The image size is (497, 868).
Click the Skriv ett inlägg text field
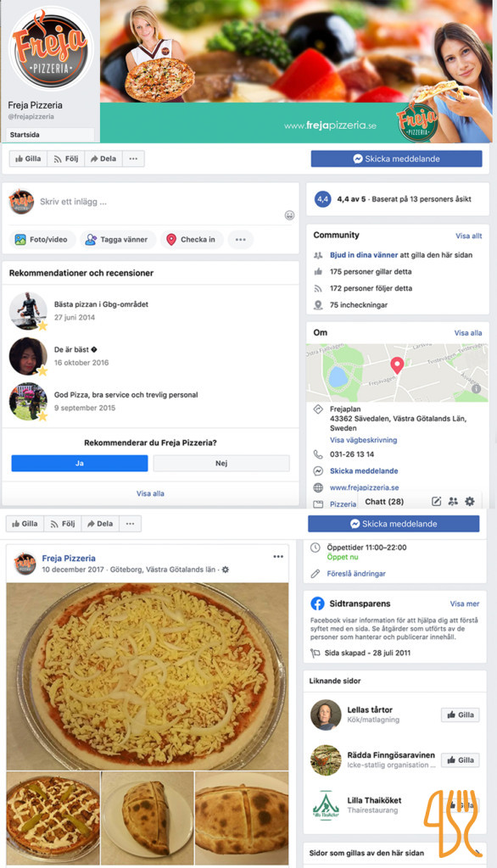click(x=158, y=202)
